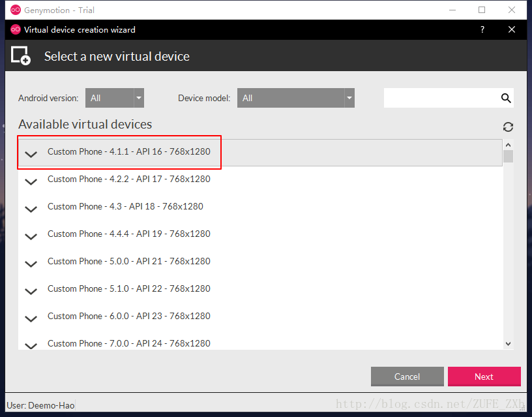The width and height of the screenshot is (532, 417).
Task: Select Custom Phone - 6.0.0 - API 23 row
Action: pyautogui.click(x=260, y=317)
